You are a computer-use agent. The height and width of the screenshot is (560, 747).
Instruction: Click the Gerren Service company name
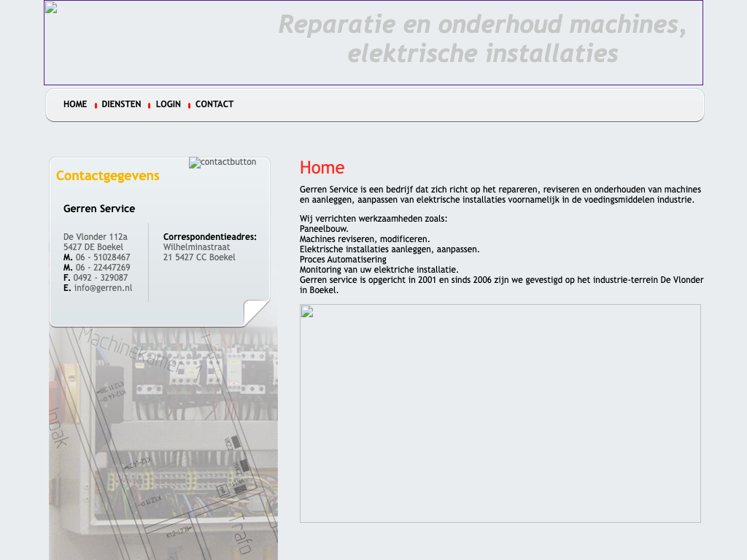click(x=99, y=209)
